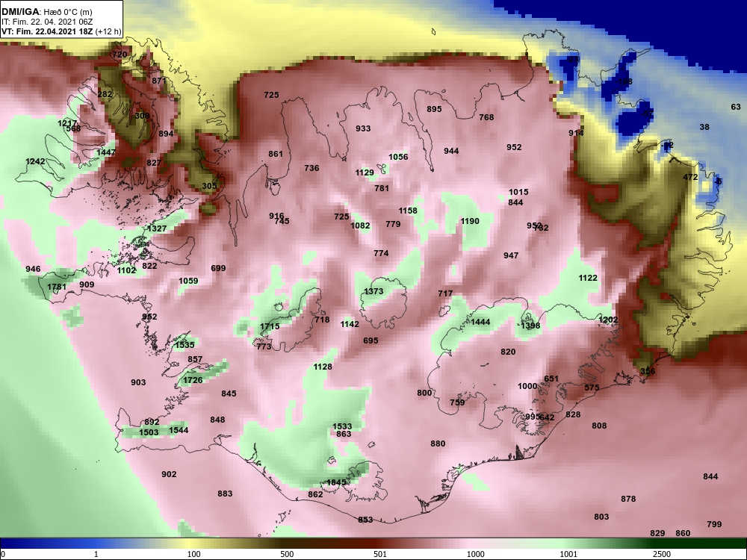The width and height of the screenshot is (747, 560).
Task: Click the 356 value on the east coast
Action: [x=648, y=371]
